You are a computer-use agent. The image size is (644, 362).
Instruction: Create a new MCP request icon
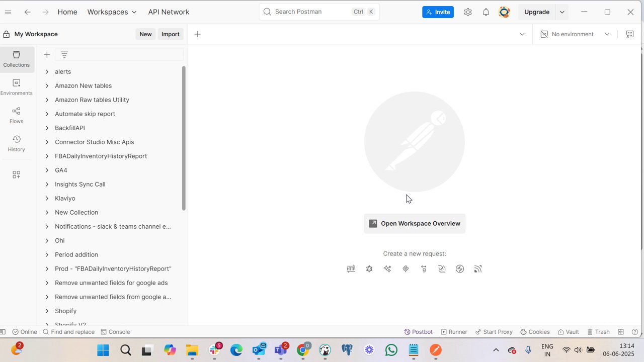[406, 269]
